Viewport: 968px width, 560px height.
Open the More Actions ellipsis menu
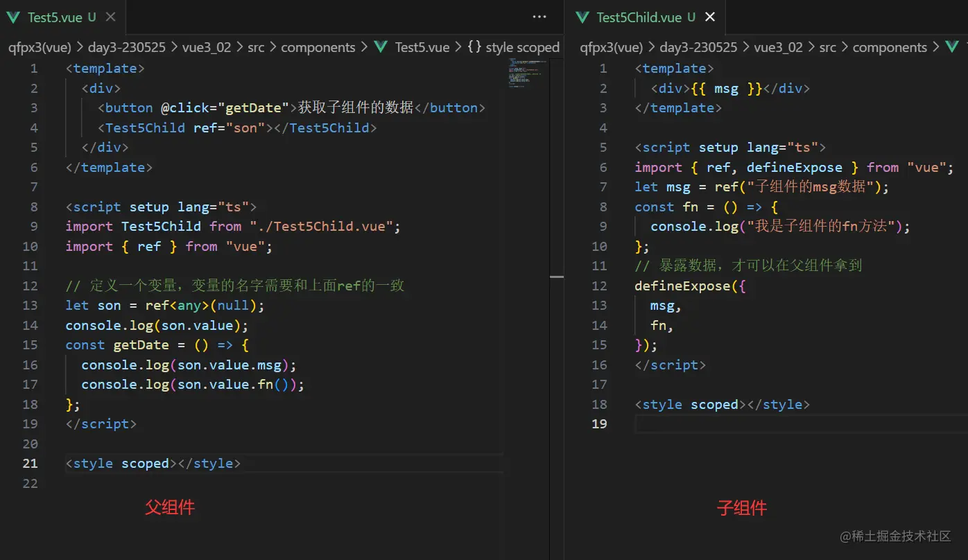pyautogui.click(x=539, y=17)
